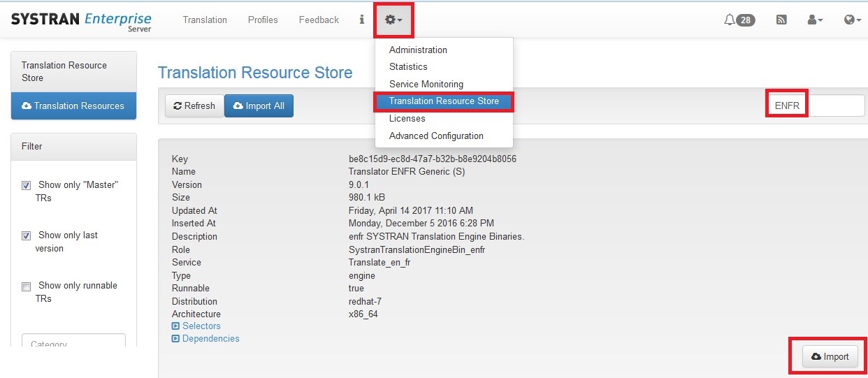Choose Translation Resource Store menu entry
The height and width of the screenshot is (378, 868).
tap(444, 101)
